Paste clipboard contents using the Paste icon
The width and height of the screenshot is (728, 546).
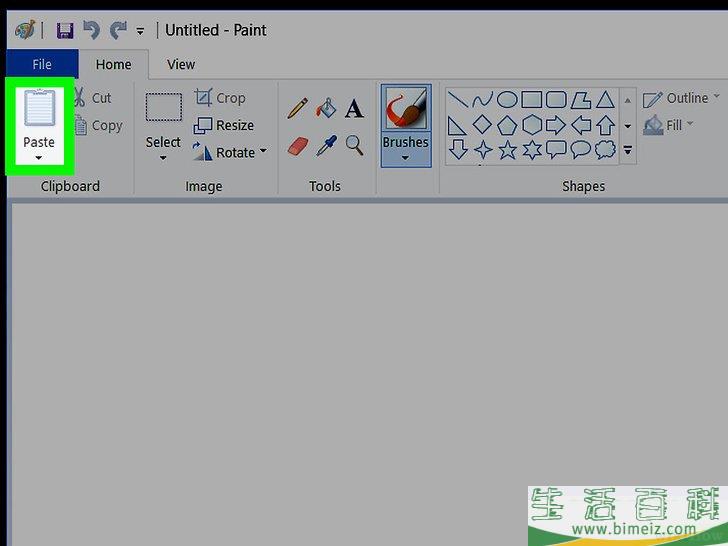40,108
